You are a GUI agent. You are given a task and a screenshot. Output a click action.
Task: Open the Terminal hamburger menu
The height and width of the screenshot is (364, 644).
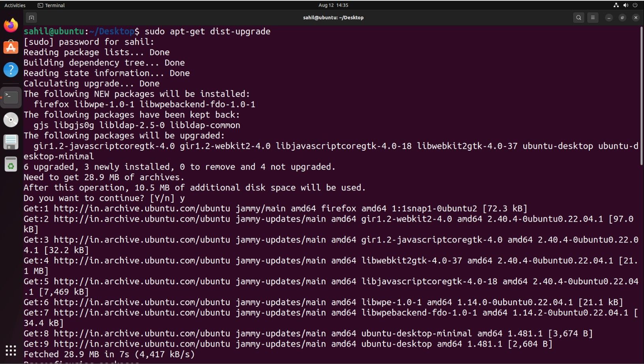tap(593, 17)
